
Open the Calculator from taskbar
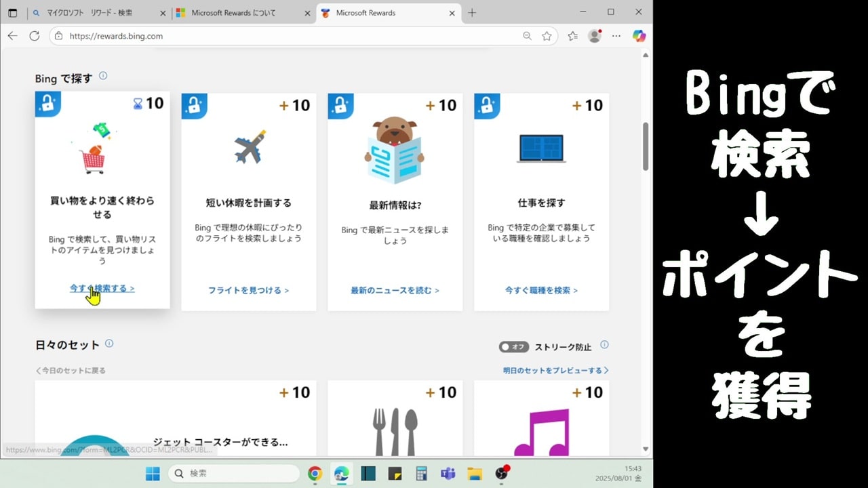(x=421, y=473)
